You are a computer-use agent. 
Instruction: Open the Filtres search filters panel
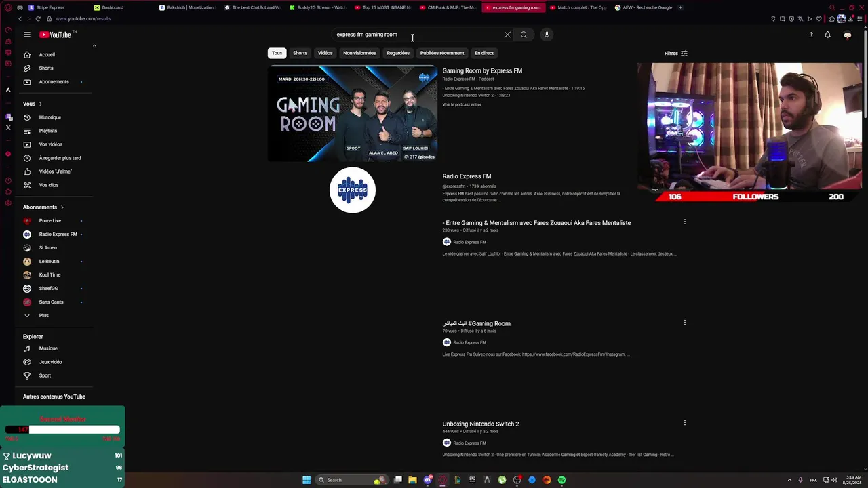676,53
